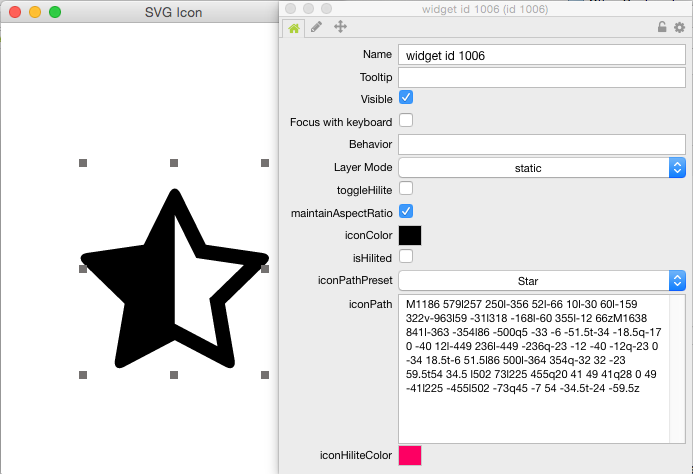
Task: Click the top-left selection handle of the star
Action: (83, 163)
